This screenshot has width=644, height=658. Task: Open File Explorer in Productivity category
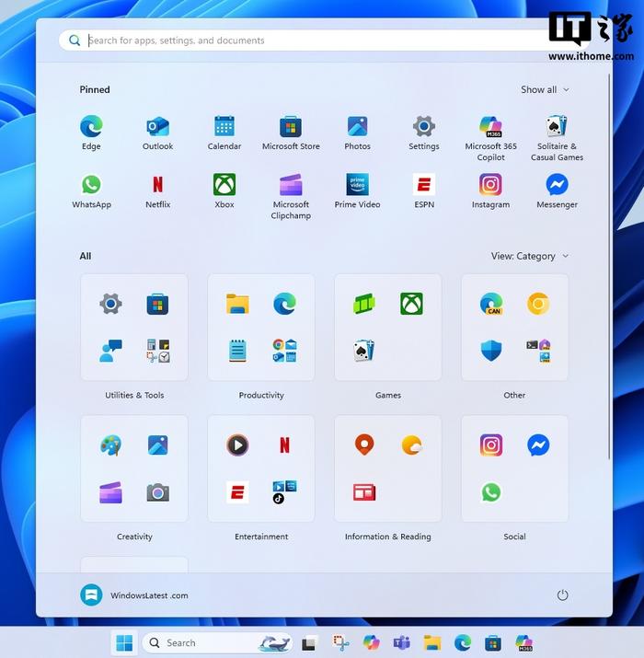pyautogui.click(x=237, y=304)
